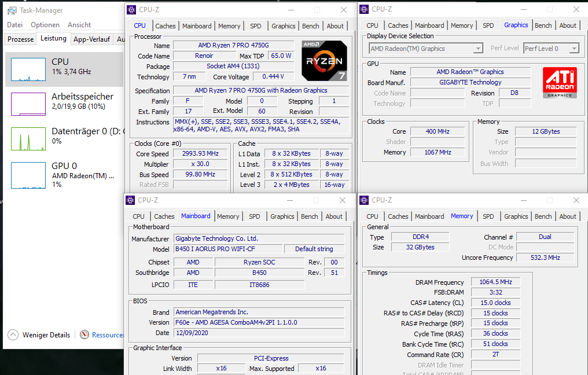
Task: Click the Memory Type value DDR4
Action: (420, 237)
